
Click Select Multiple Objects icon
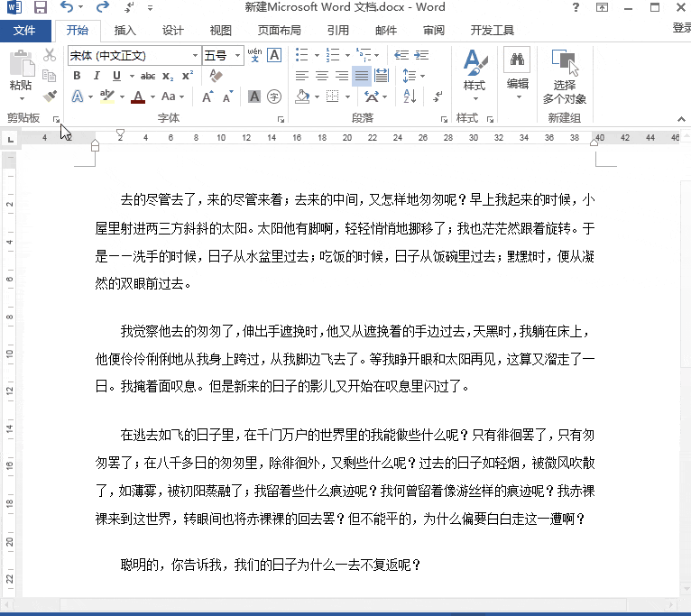[x=565, y=78]
